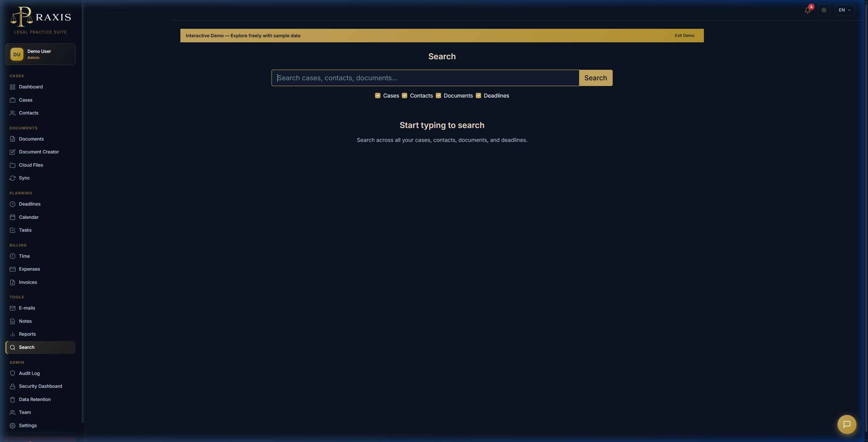Open notifications bell with badge

pyautogui.click(x=808, y=10)
